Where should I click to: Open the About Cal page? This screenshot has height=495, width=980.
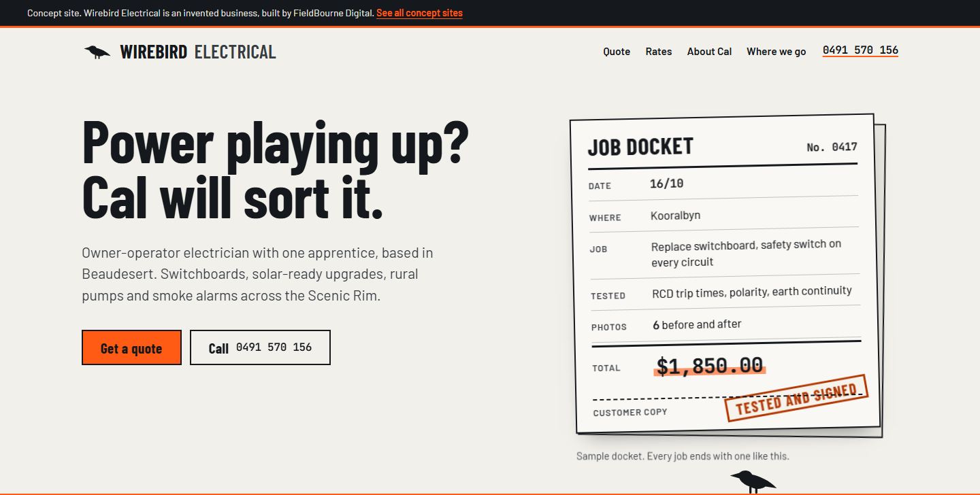(709, 52)
